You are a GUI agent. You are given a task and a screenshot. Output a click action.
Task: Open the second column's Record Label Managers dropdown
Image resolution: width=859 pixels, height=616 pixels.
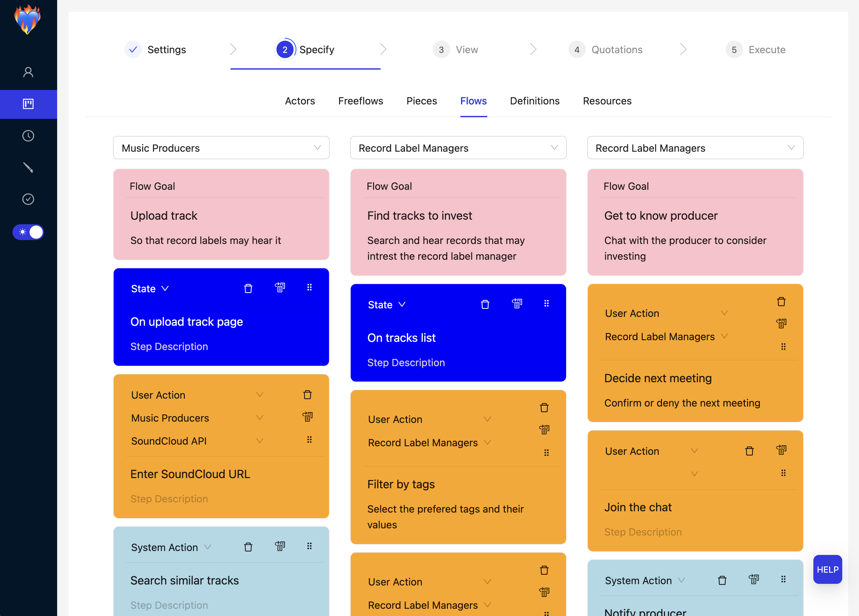458,148
